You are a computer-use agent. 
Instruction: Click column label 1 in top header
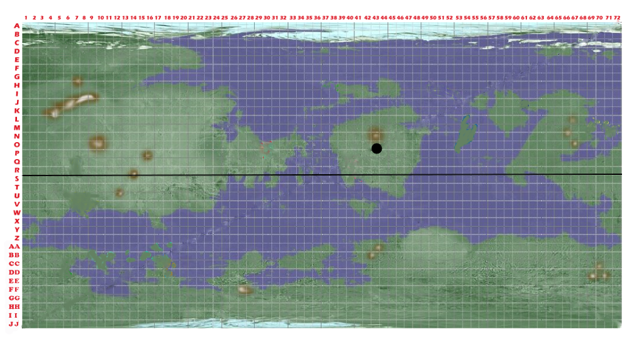click(x=26, y=17)
